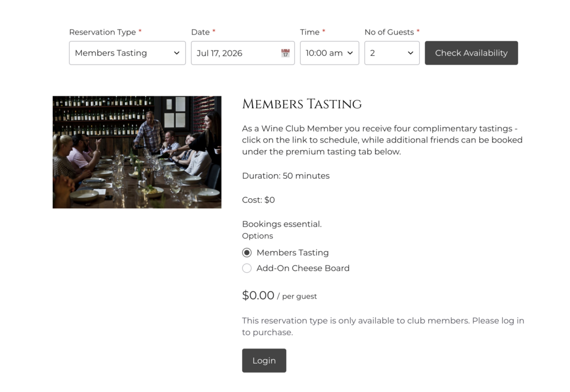Viewport: 570px width, 392px height.
Task: Click the Add-On Cheese Board option label
Action: click(303, 268)
